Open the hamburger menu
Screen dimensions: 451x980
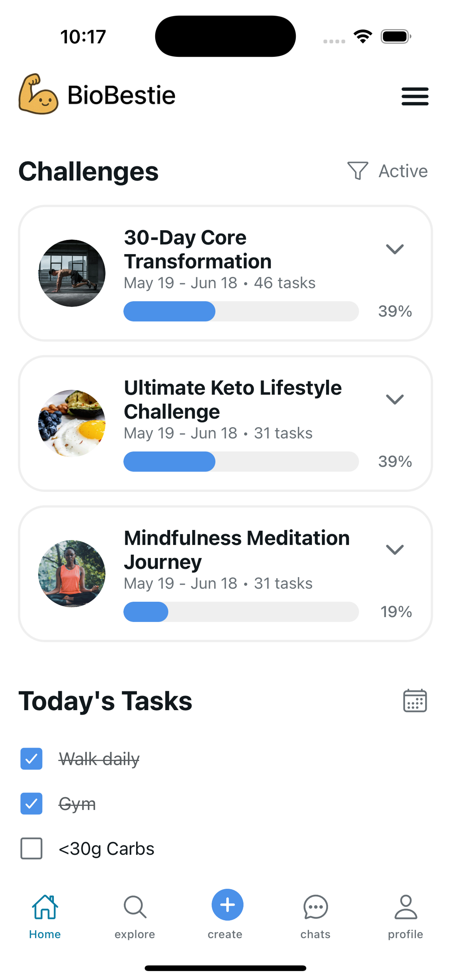tap(415, 96)
